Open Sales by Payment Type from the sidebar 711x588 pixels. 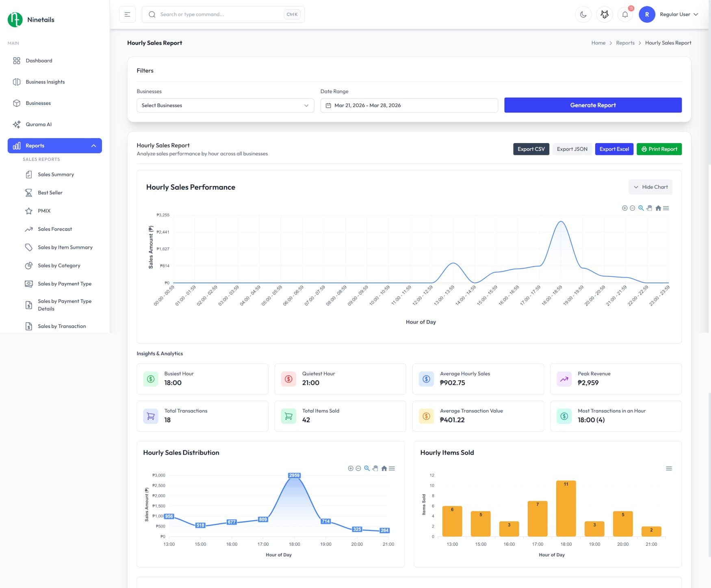click(x=65, y=284)
